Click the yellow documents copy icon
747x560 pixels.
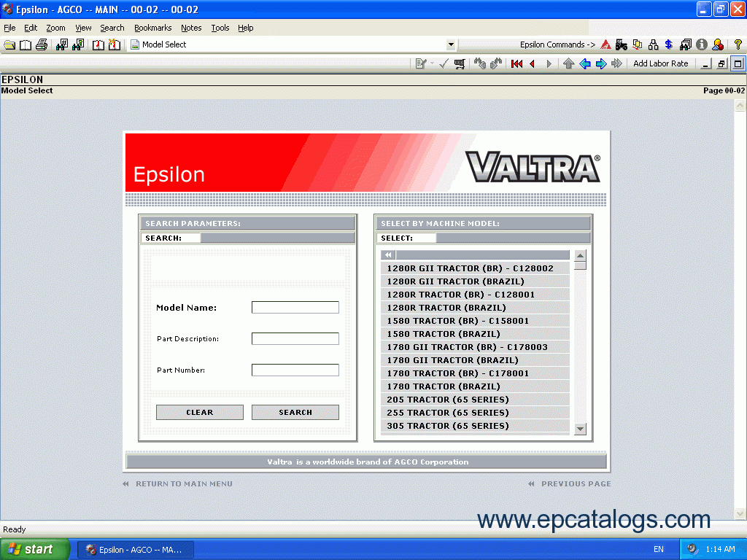click(638, 44)
